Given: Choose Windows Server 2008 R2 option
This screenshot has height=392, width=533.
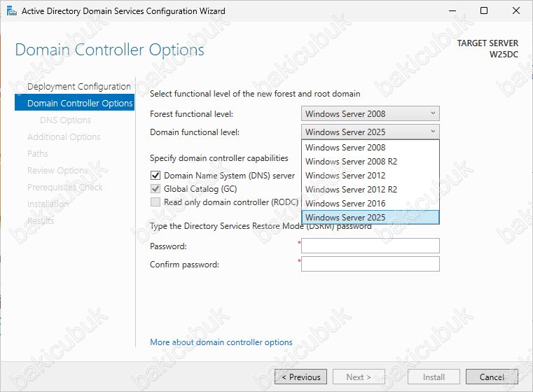Looking at the screenshot, I should (371, 162).
